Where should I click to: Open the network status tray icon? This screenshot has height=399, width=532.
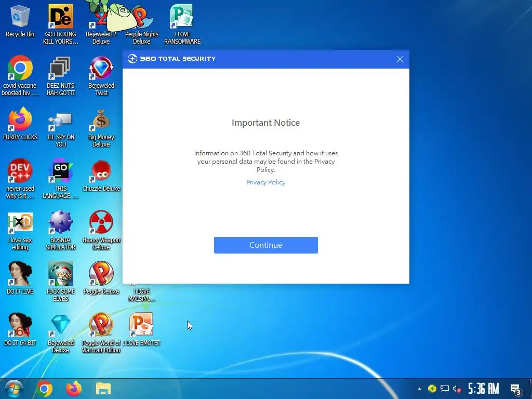point(445,389)
